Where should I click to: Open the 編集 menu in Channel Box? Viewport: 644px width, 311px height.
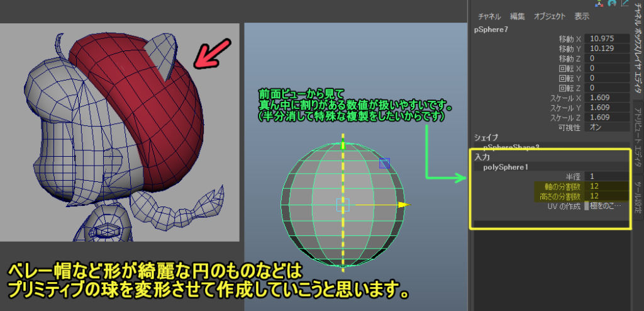[x=518, y=16]
